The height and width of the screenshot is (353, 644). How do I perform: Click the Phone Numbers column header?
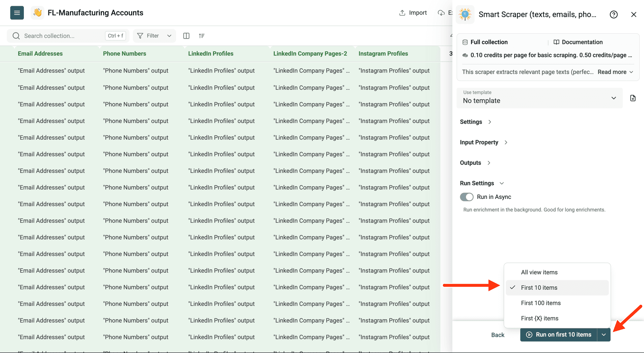tap(125, 54)
